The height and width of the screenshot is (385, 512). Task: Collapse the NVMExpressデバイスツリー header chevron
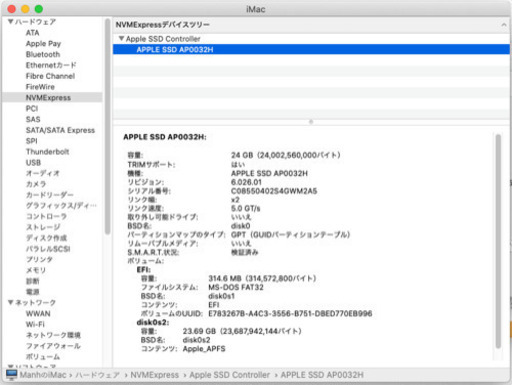click(x=504, y=25)
